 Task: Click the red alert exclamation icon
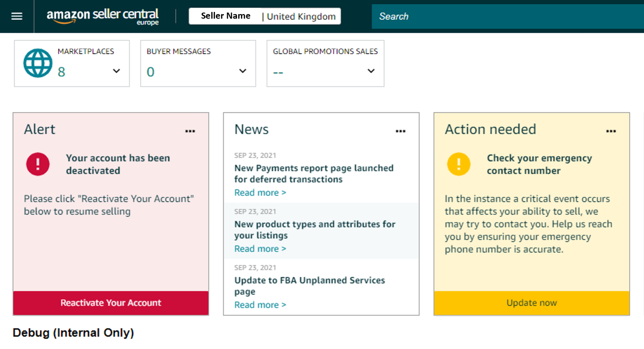tap(38, 164)
